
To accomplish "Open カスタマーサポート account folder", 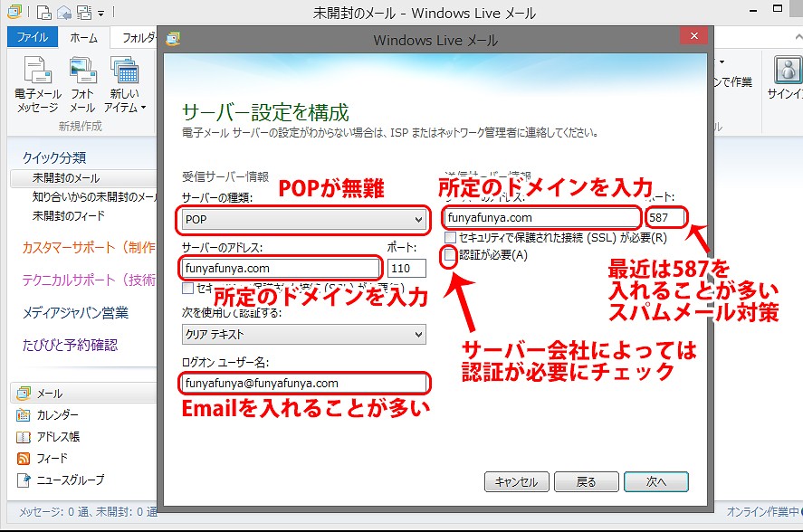I will (x=89, y=248).
